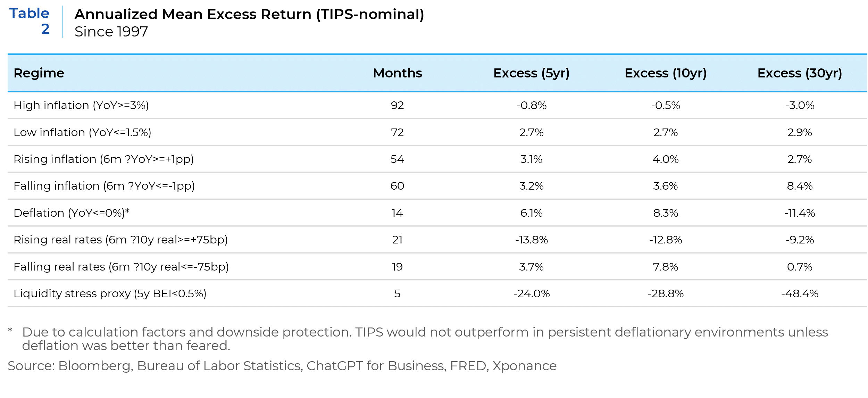The width and height of the screenshot is (868, 398).
Task: Select the High inflation (YoY>=3%) row label
Action: pyautogui.click(x=81, y=105)
